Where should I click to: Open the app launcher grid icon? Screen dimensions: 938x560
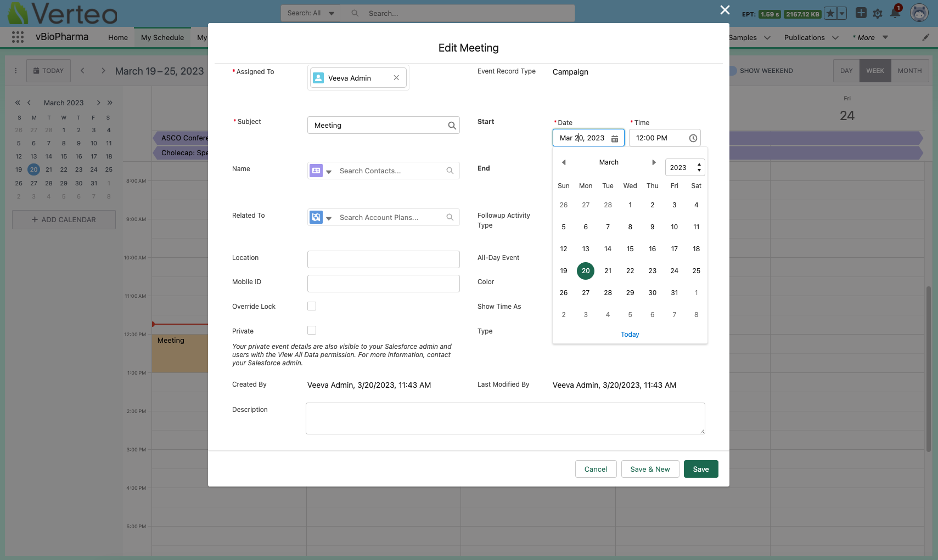point(18,37)
